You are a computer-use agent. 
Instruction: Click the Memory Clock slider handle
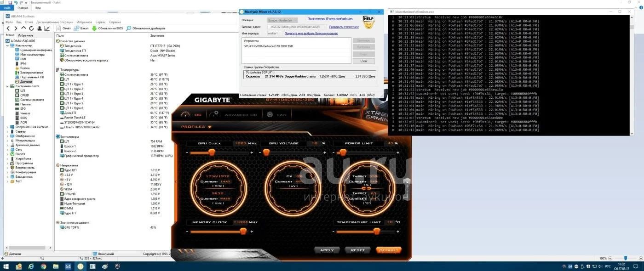242,231
